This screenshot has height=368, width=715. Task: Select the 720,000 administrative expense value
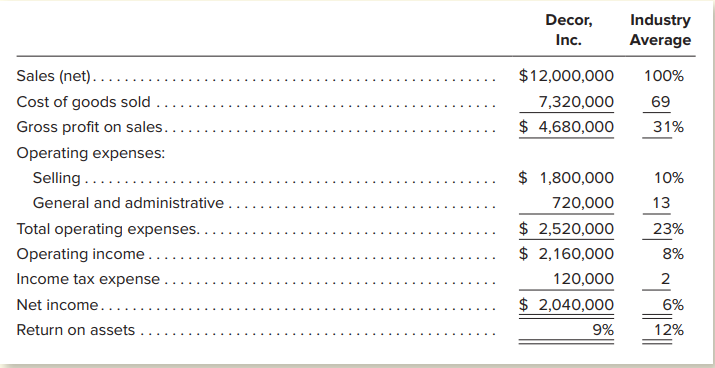[583, 203]
